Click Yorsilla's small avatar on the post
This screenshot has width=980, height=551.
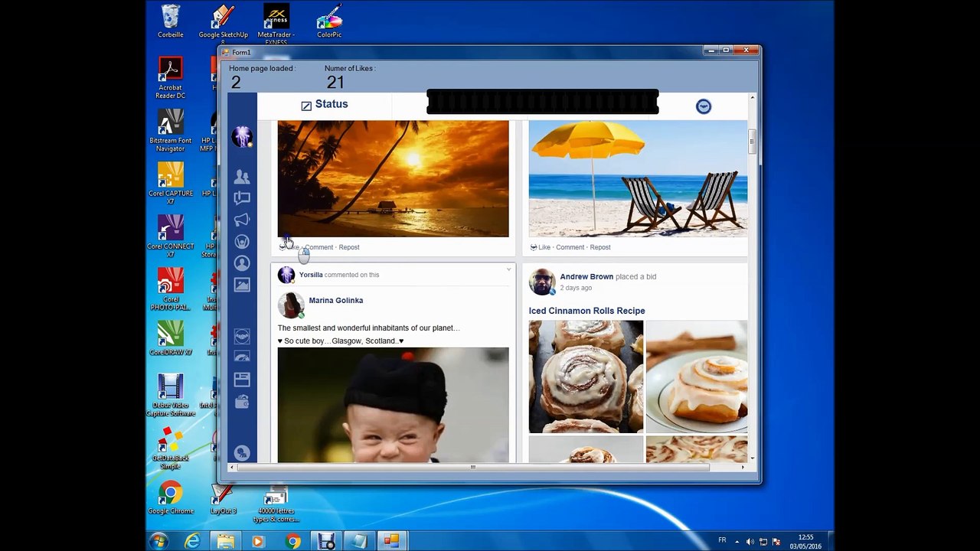tap(286, 275)
